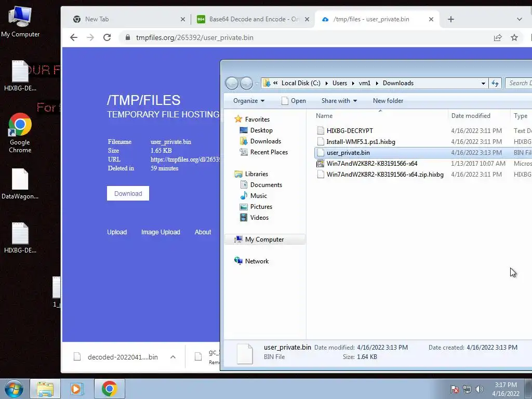Viewport: 532px width, 399px height.
Task: Select user_private.bin file row
Action: pyautogui.click(x=423, y=153)
